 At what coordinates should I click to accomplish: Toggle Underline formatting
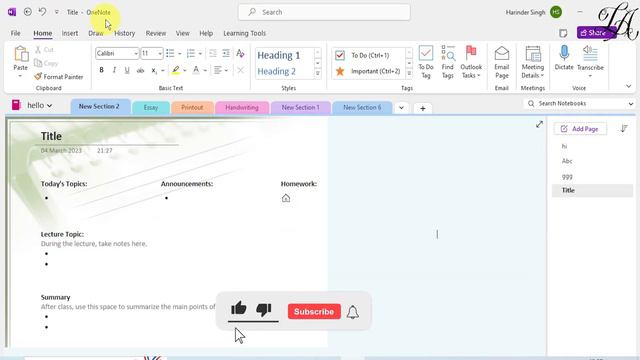127,70
